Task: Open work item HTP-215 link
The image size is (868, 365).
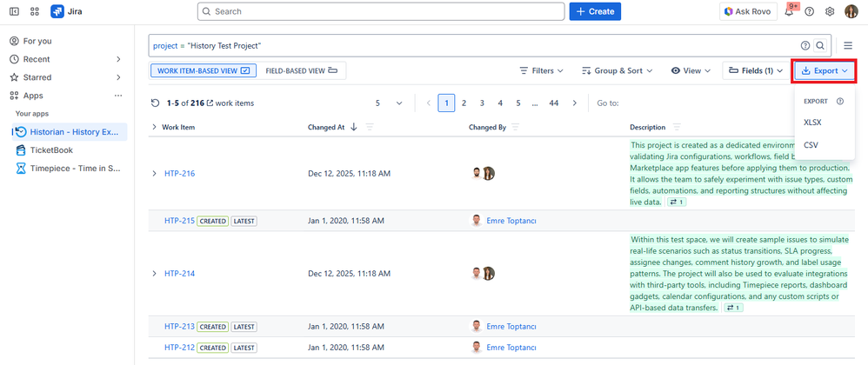Action: pyautogui.click(x=179, y=221)
